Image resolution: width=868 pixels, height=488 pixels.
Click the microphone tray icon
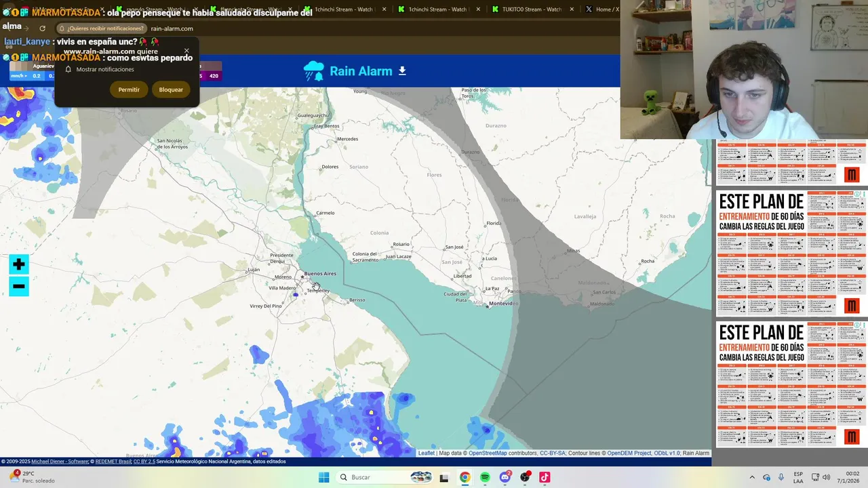[x=781, y=477]
